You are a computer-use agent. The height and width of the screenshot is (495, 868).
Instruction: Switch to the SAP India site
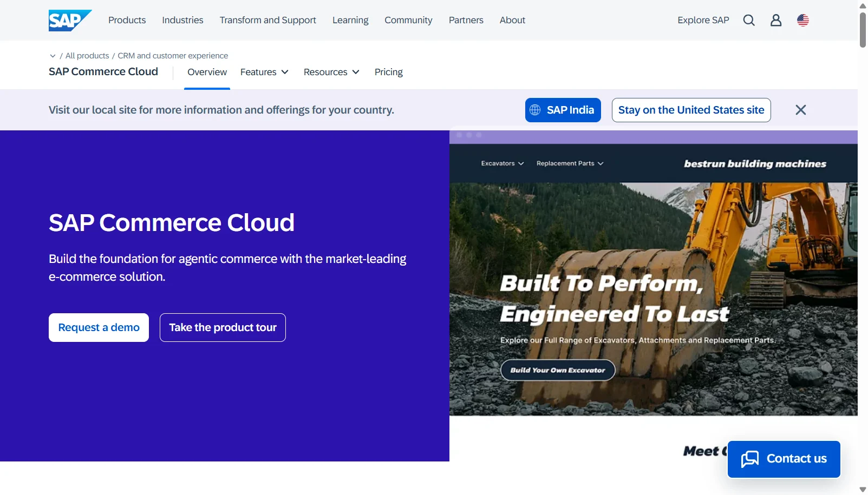click(563, 110)
